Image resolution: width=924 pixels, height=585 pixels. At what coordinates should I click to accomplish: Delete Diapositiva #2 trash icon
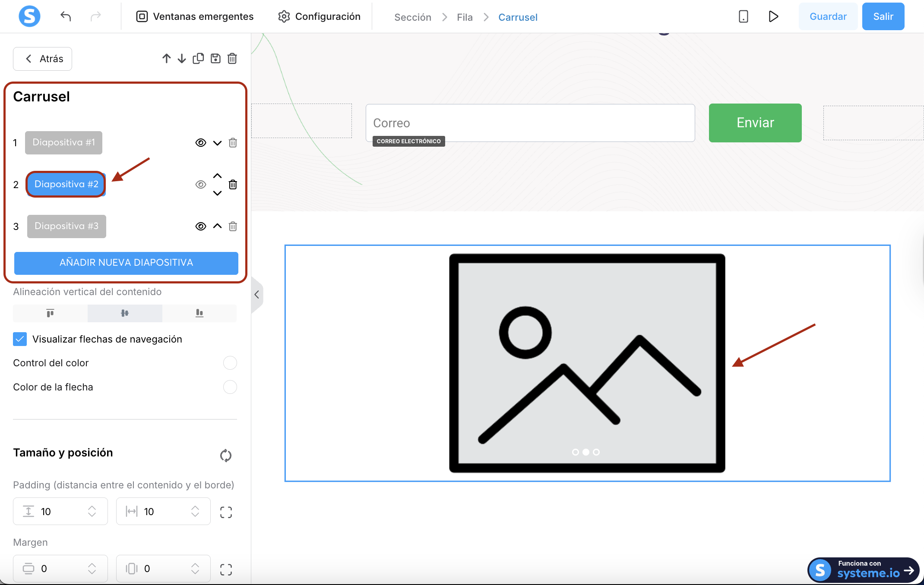point(233,185)
